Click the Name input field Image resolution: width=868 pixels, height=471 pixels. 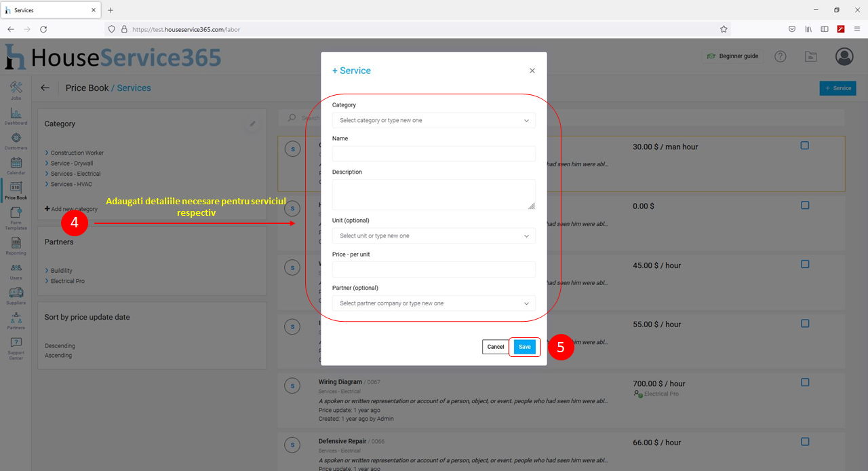tap(433, 154)
